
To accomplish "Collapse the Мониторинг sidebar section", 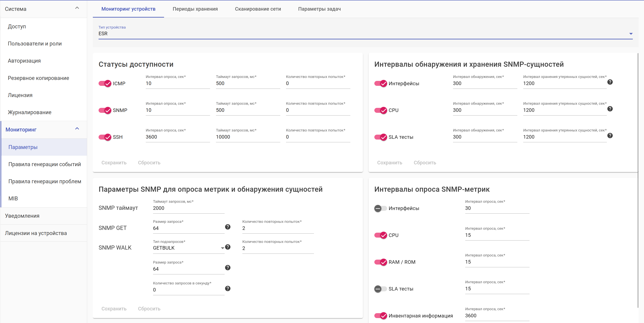I will tap(77, 129).
